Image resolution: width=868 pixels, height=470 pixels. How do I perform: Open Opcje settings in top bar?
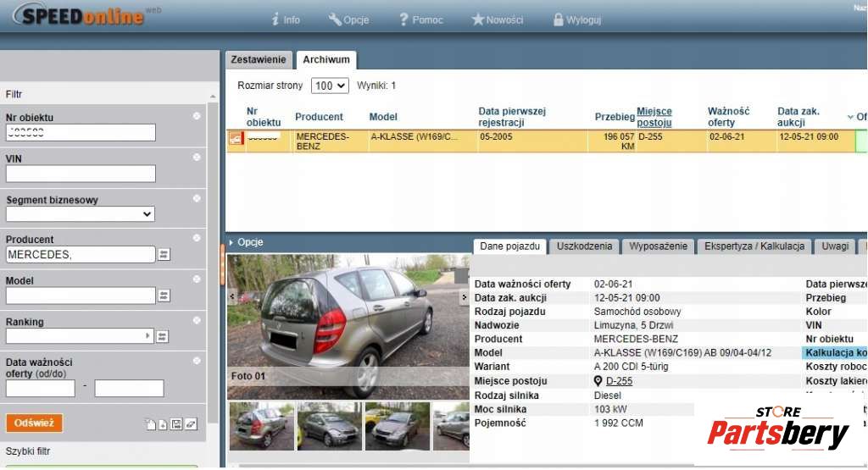click(348, 20)
